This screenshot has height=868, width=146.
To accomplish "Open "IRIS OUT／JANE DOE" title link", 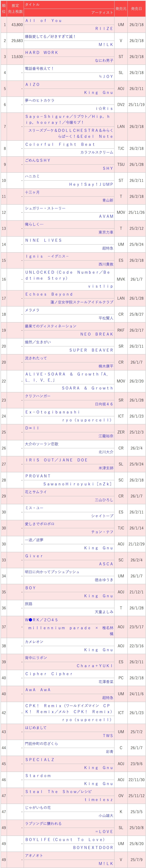I will point(56,460).
